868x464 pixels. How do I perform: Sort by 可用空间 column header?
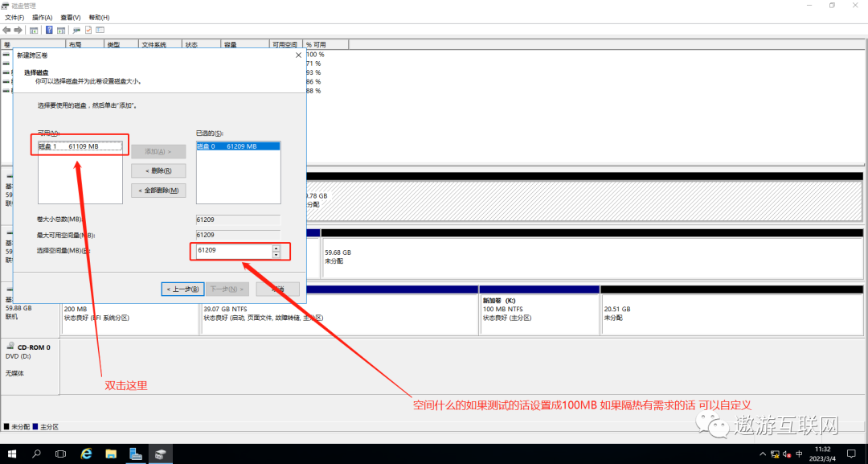point(285,44)
